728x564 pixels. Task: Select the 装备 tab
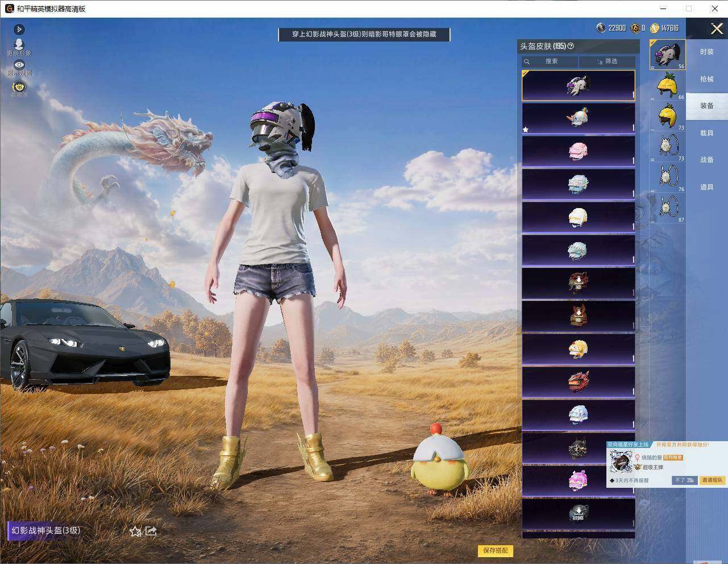coord(707,106)
